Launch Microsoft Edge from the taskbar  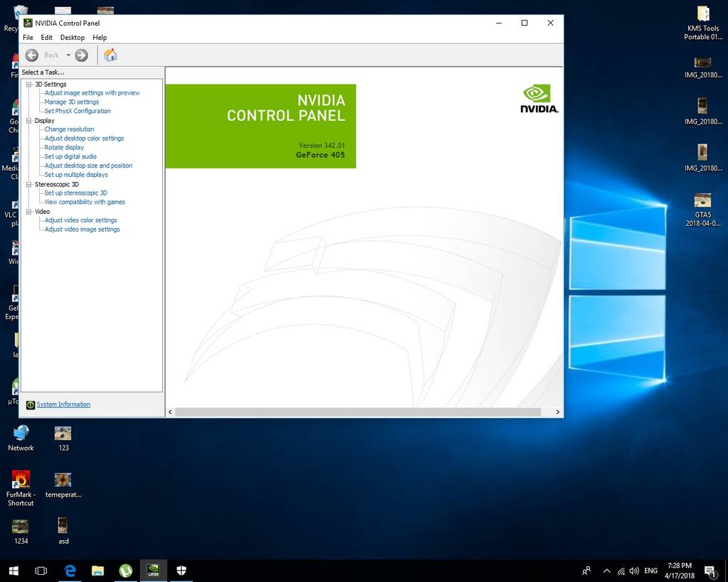pos(70,571)
